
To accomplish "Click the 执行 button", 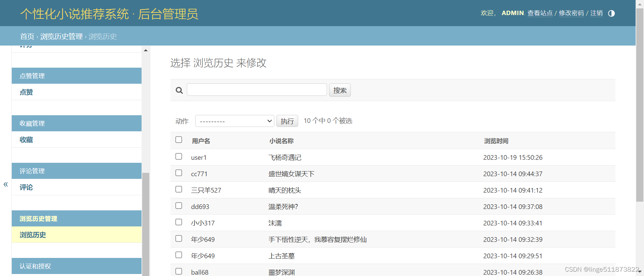I will [x=287, y=121].
